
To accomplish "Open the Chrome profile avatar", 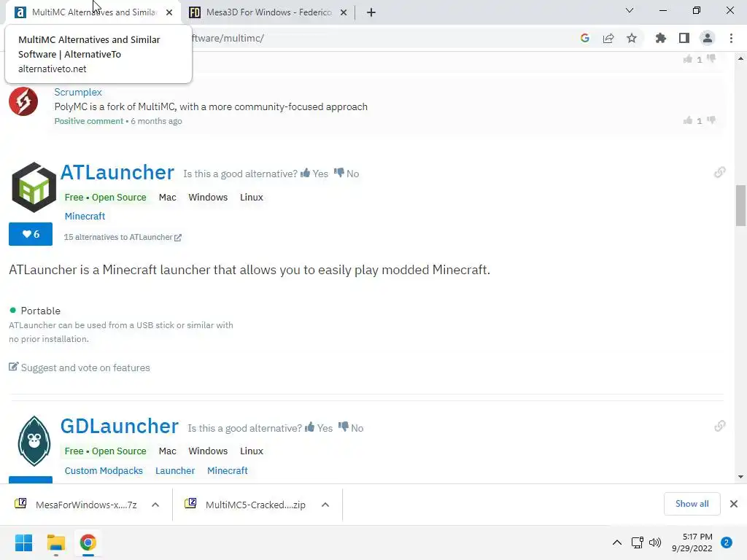I will [708, 38].
